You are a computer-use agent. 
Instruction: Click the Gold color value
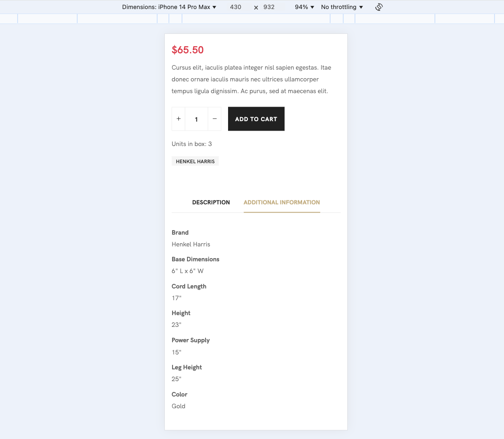pyautogui.click(x=178, y=406)
